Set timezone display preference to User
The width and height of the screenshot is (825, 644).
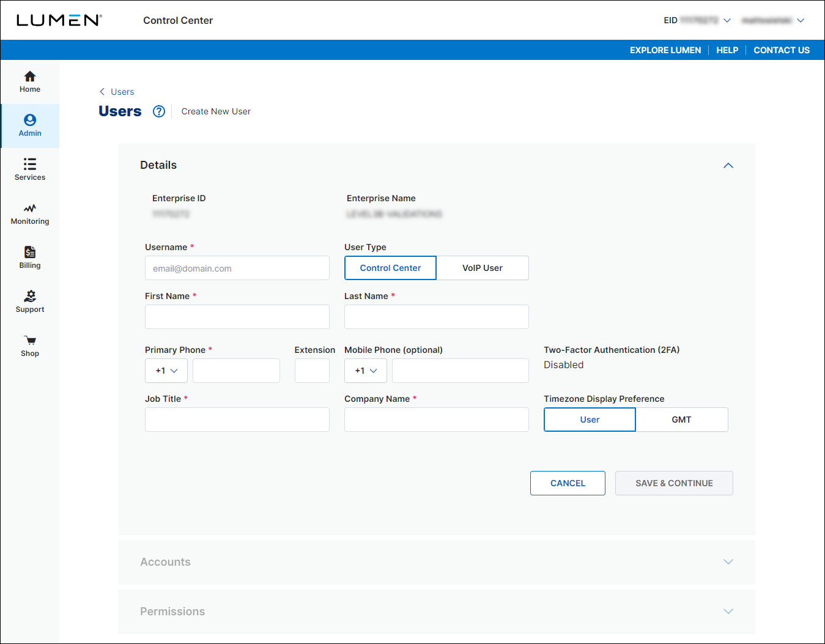coord(590,420)
